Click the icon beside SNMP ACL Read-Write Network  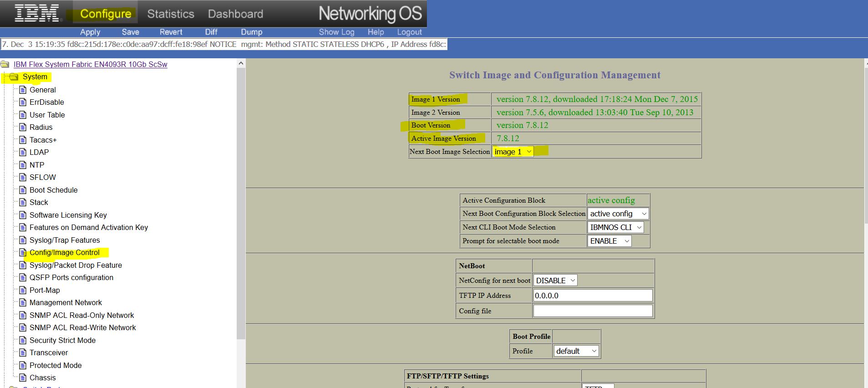tap(23, 327)
